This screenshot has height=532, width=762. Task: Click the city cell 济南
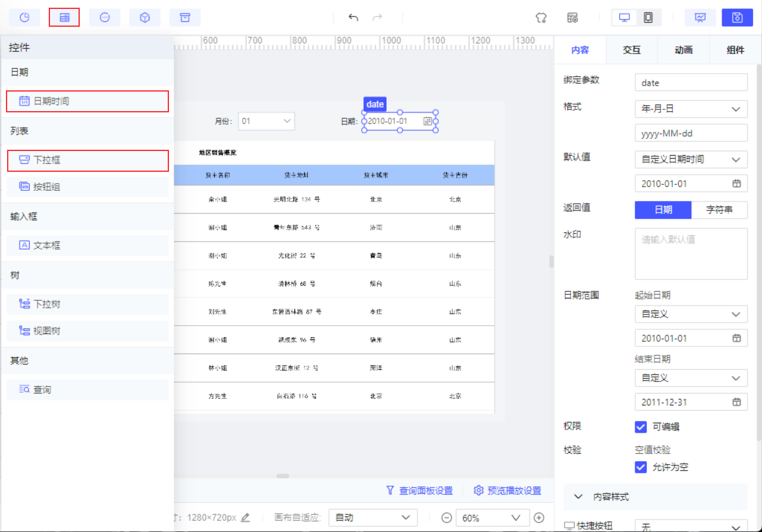376,228
